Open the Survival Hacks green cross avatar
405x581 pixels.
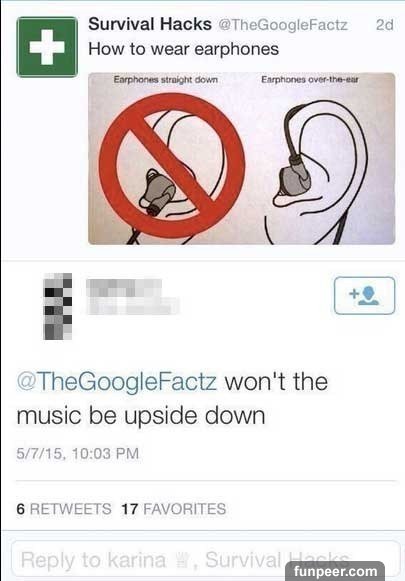click(x=47, y=47)
